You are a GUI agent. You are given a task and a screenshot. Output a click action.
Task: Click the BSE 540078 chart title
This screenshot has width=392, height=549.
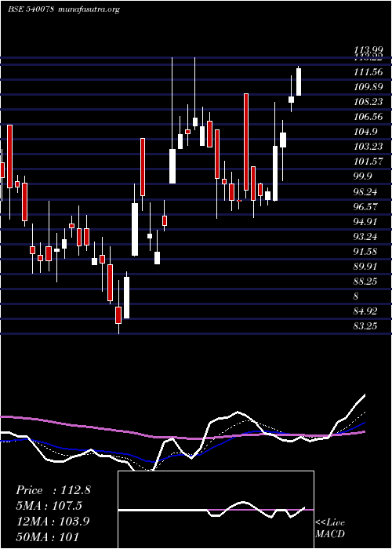coord(31,9)
